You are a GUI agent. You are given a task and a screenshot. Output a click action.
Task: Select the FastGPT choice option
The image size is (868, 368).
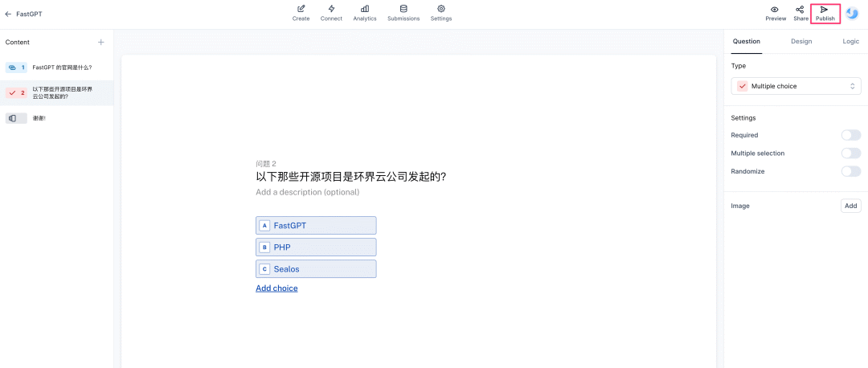pos(316,226)
